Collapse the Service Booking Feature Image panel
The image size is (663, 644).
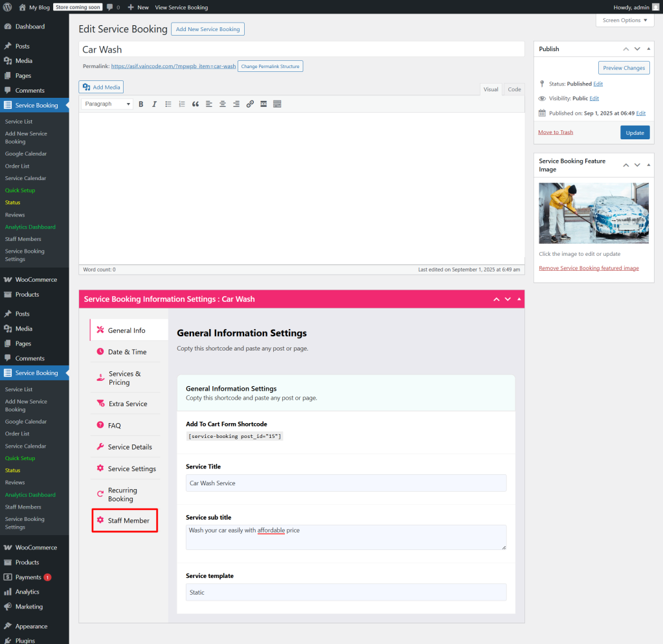pos(649,165)
